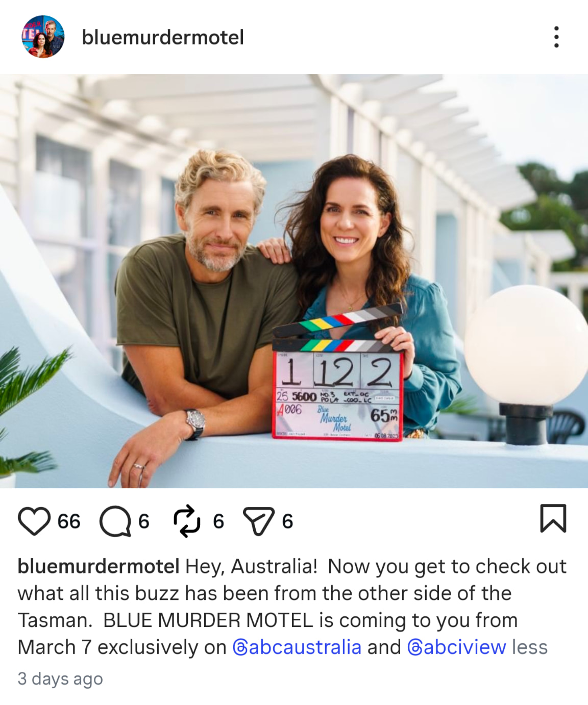Click the Threads logo before abcaustralia
This screenshot has width=588, height=705.
(240, 647)
